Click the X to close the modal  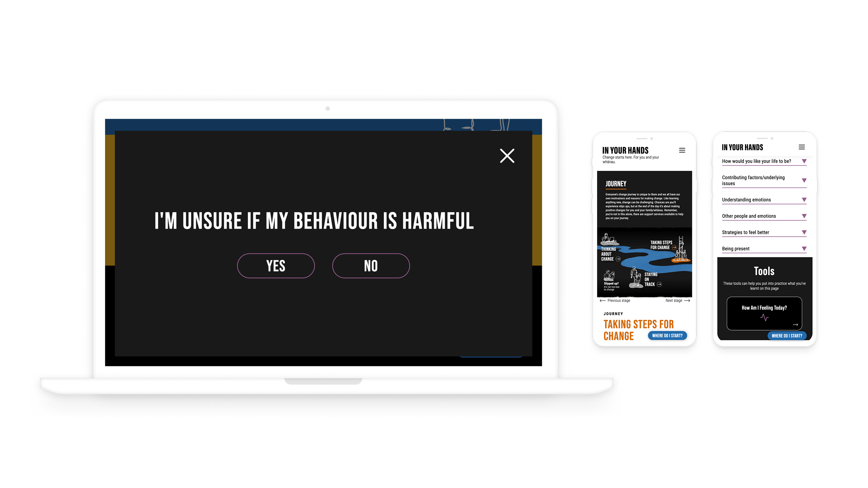point(507,155)
